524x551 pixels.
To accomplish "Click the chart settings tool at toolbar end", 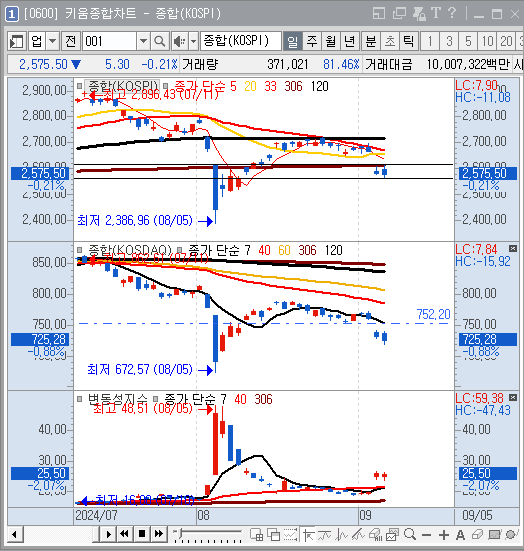I will tap(511, 535).
